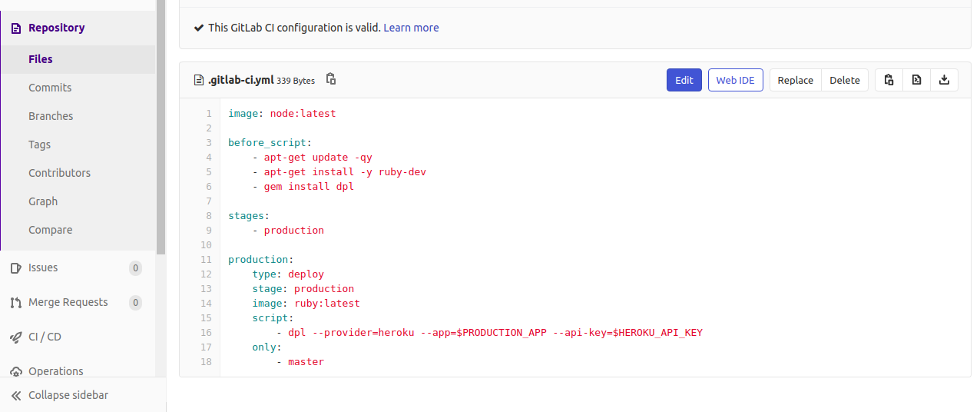Image resolution: width=980 pixels, height=412 pixels.
Task: Follow the Learn more link
Action: point(411,28)
